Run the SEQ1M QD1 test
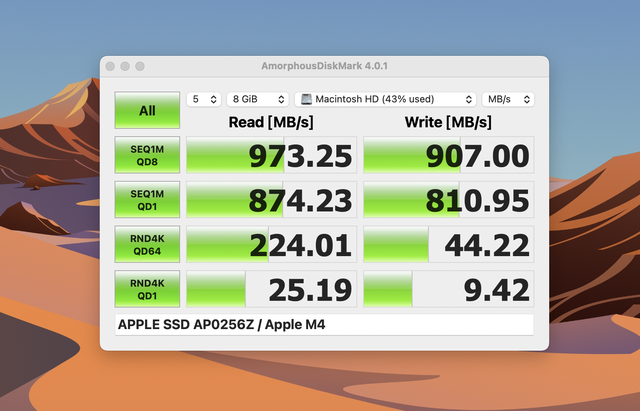The image size is (640, 411). coord(146,200)
